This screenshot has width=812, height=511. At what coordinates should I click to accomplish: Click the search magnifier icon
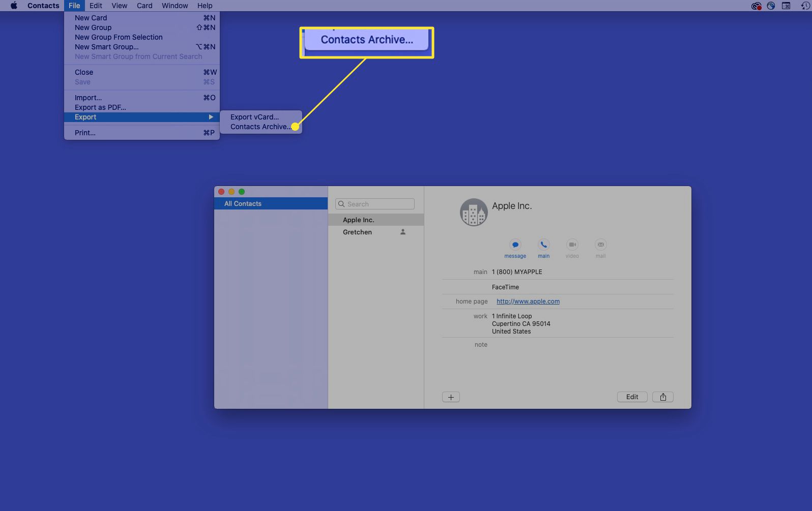coord(341,204)
